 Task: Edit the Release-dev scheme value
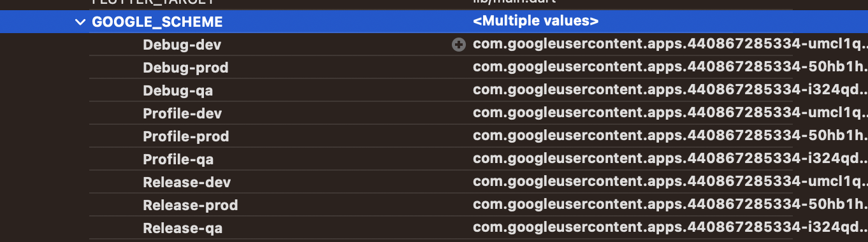tap(670, 182)
